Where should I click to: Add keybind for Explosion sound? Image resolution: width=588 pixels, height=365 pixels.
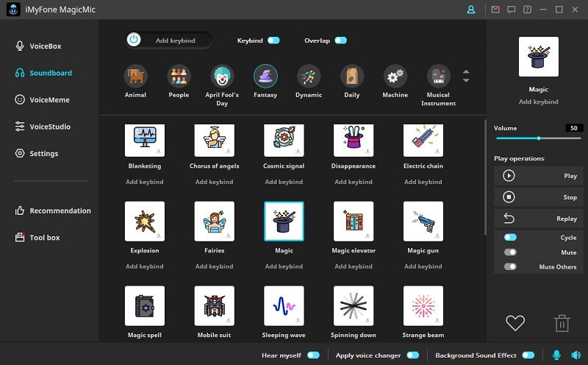click(145, 266)
